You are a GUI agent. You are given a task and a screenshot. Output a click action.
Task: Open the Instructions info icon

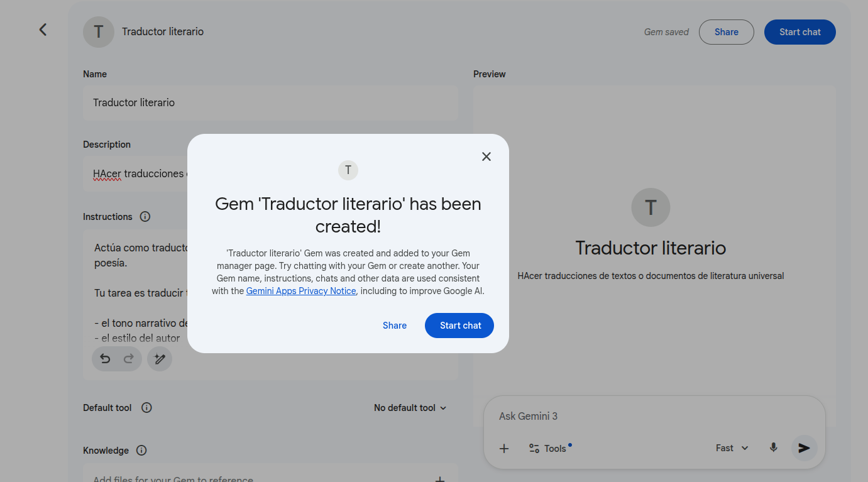tap(145, 217)
